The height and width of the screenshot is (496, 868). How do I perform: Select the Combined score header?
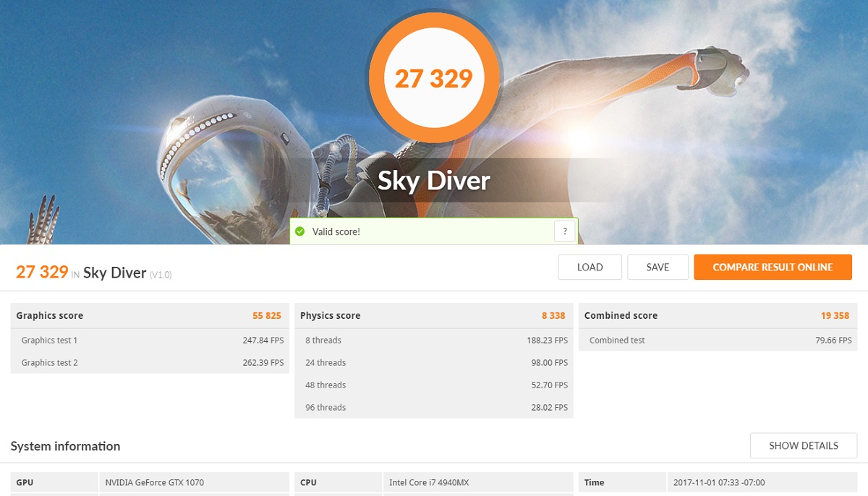(718, 315)
